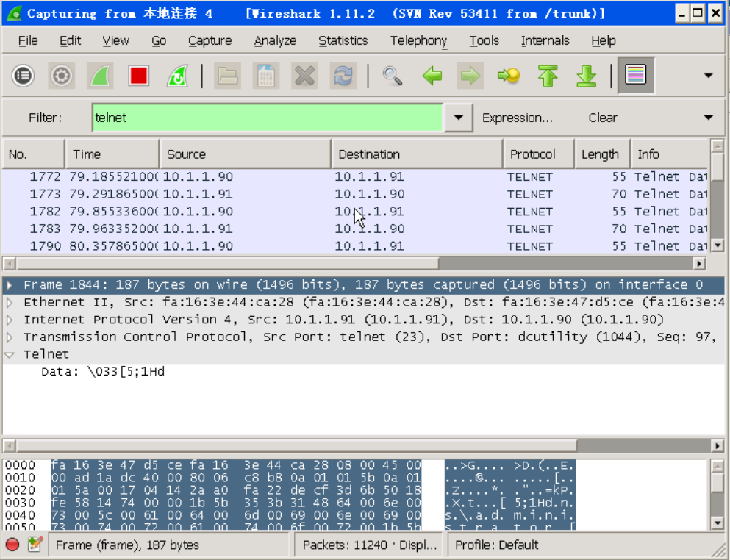
Task: Show more main toolbar items dropdown
Action: point(708,76)
